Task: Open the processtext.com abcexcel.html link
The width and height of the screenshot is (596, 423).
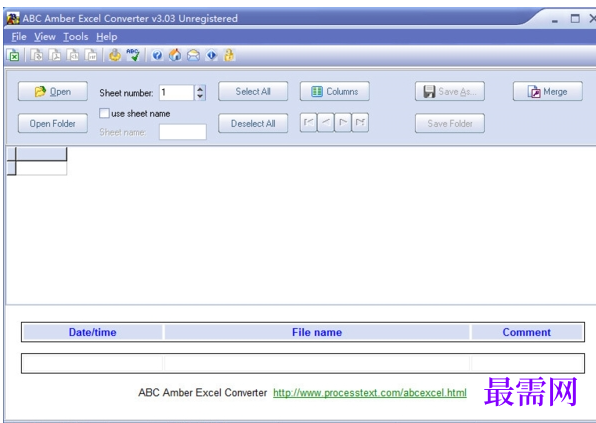Action: [x=370, y=393]
